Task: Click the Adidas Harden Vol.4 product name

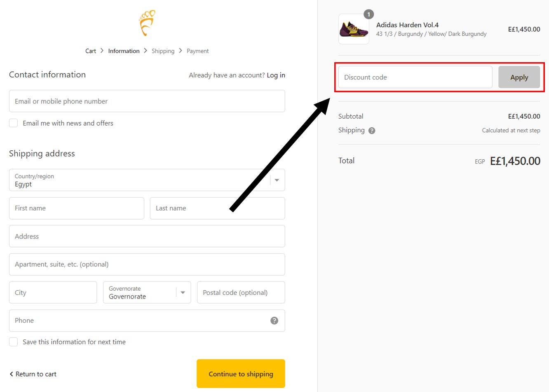Action: [x=407, y=25]
